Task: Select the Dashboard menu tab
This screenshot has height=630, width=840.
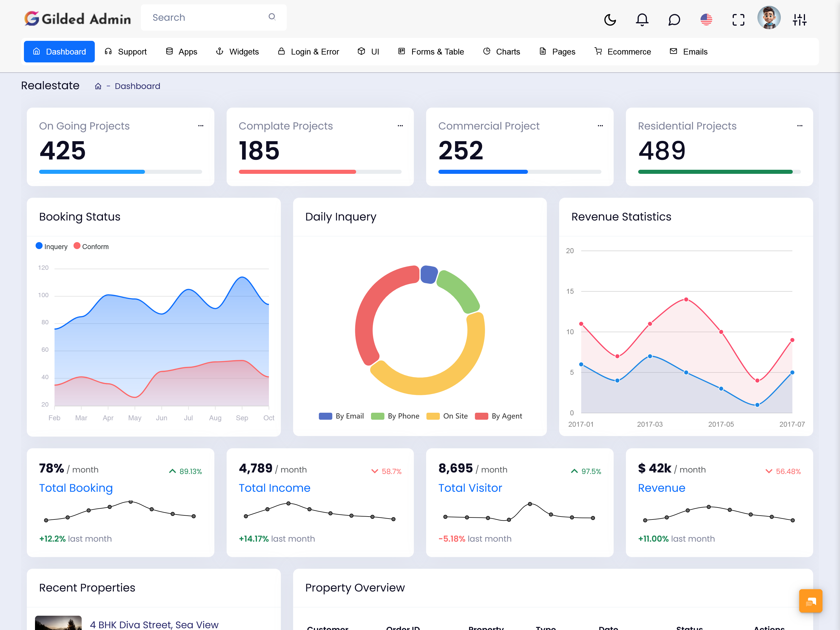Action: click(59, 52)
